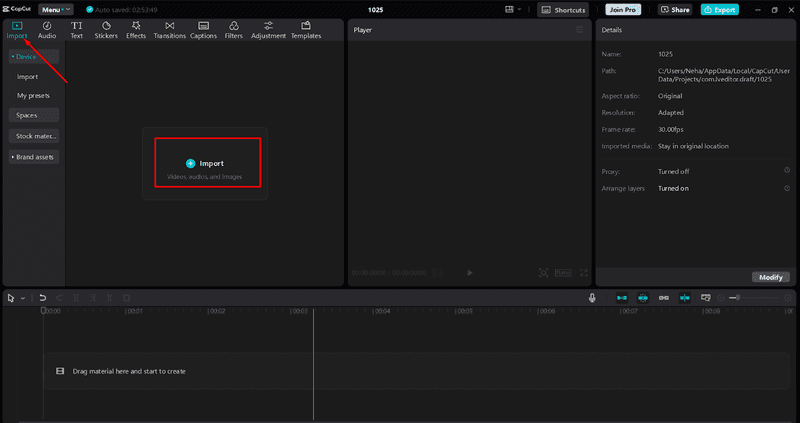
Task: Collapse the Device section in sidebar
Action: 35,57
